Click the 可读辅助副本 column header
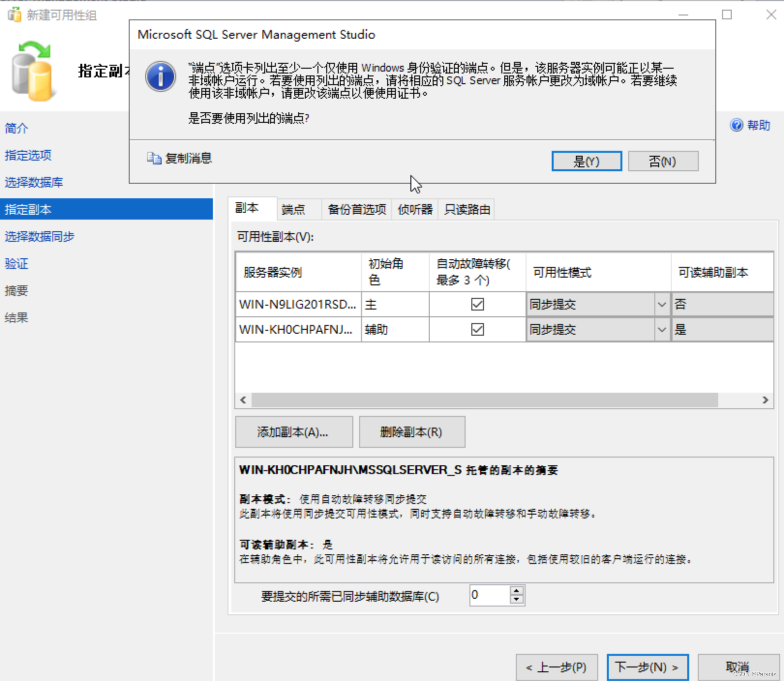Image resolution: width=784 pixels, height=681 pixels. pos(722,272)
